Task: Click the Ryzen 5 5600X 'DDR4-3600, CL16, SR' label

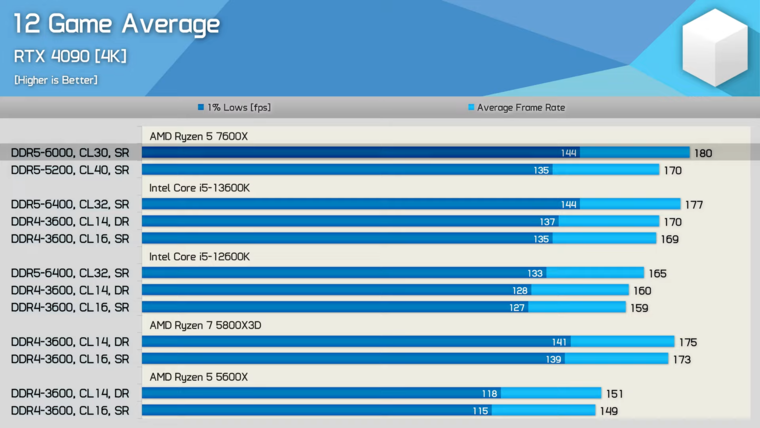Action: (70, 411)
